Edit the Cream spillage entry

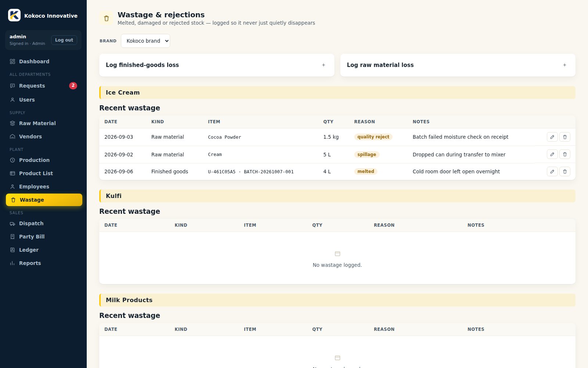pyautogui.click(x=552, y=154)
